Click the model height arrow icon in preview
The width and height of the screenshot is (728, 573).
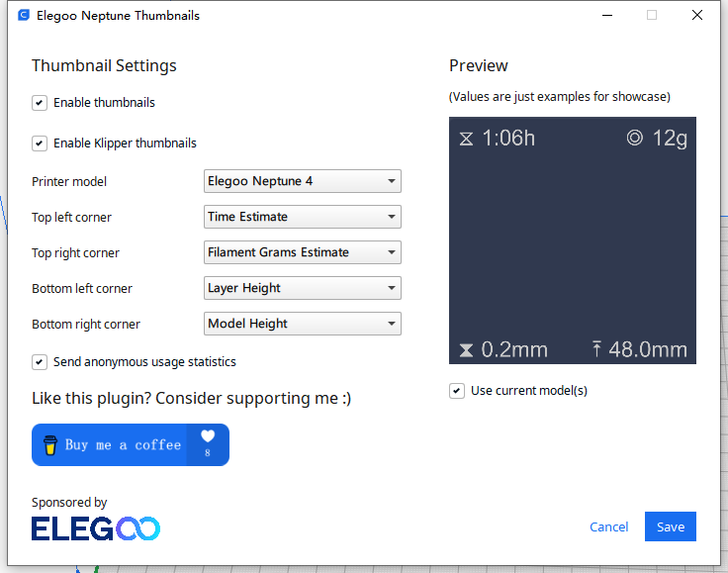click(597, 349)
